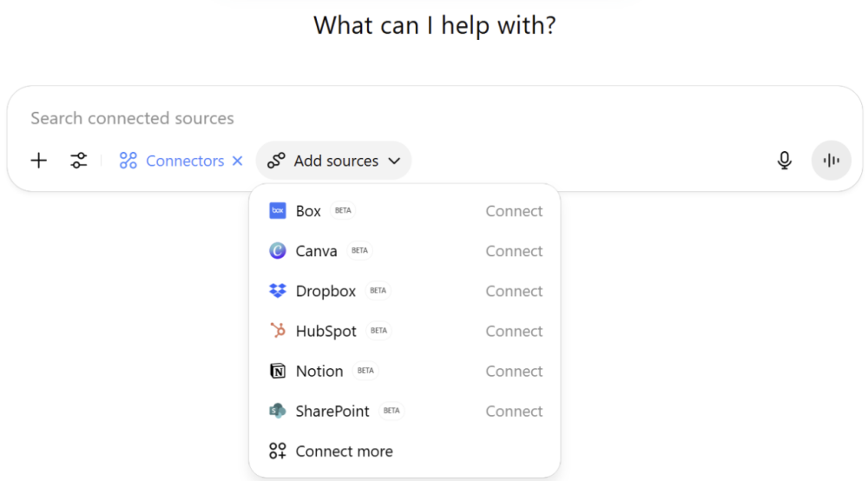Click the HubSpot logo icon

(x=278, y=331)
